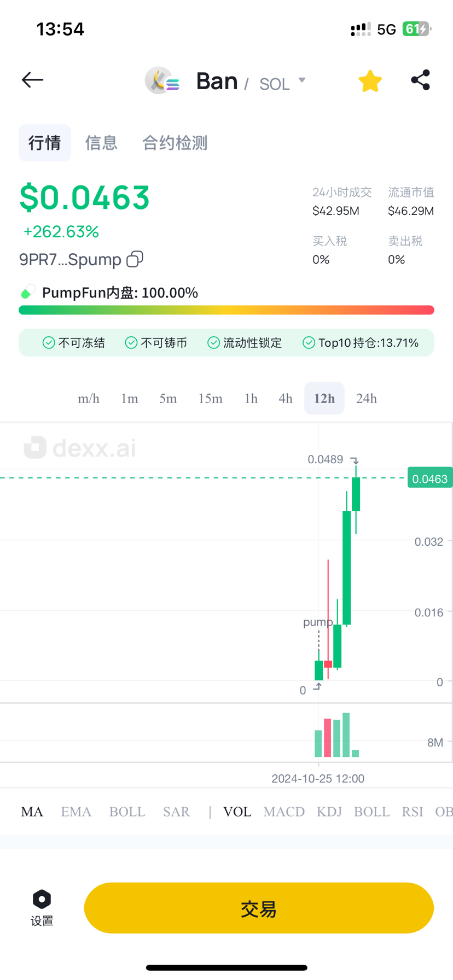This screenshot has height=980, width=453.
Task: Tap the 13:54 clock
Action: tap(60, 29)
